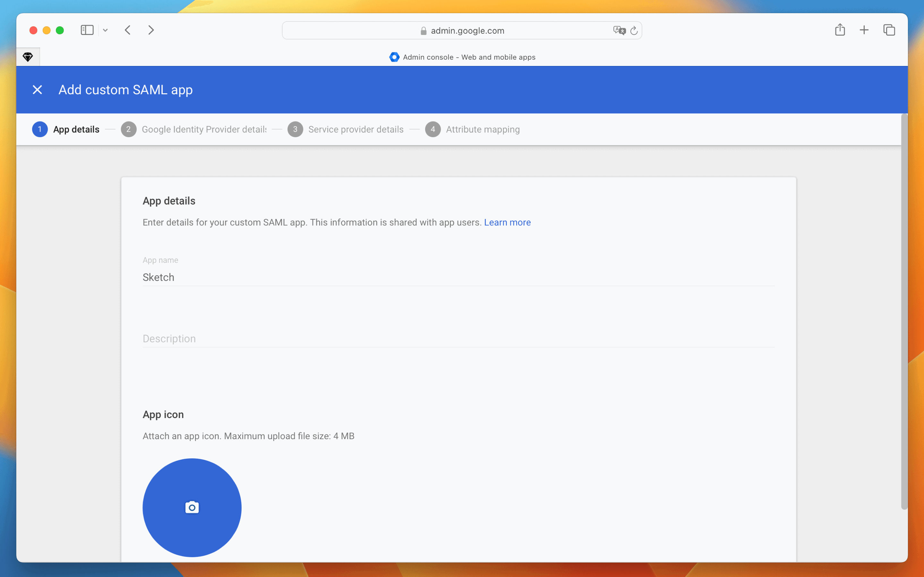
Task: Show the tab overview
Action: [889, 30]
